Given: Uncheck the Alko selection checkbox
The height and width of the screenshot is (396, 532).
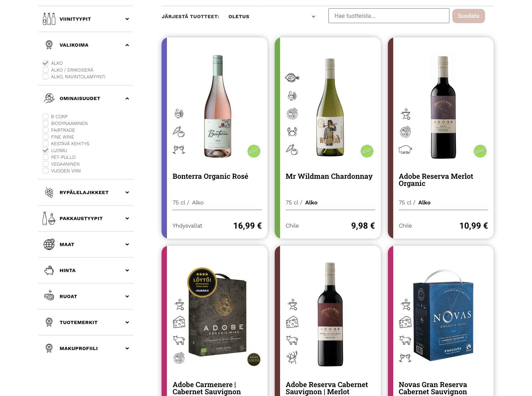Looking at the screenshot, I should coord(46,63).
